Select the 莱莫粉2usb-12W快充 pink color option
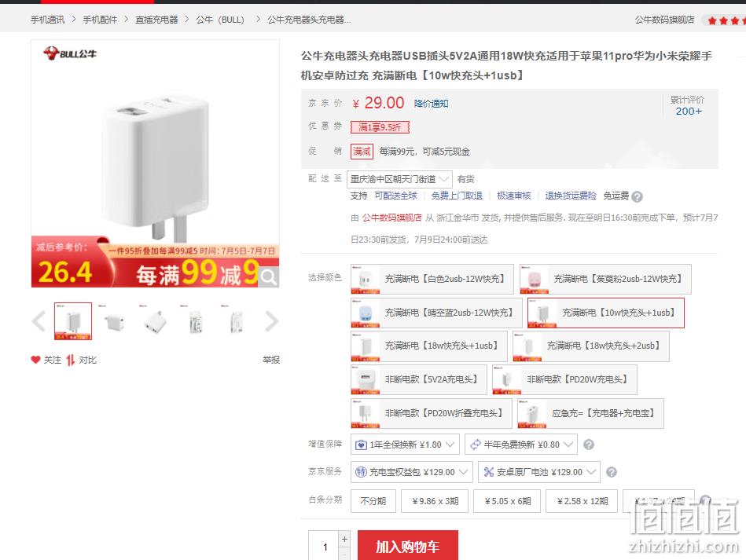 pyautogui.click(x=605, y=279)
